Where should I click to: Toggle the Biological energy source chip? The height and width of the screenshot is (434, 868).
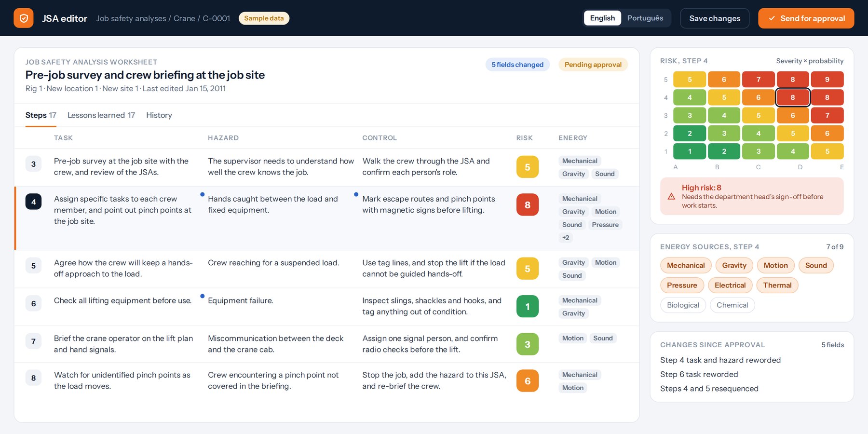[x=683, y=305]
